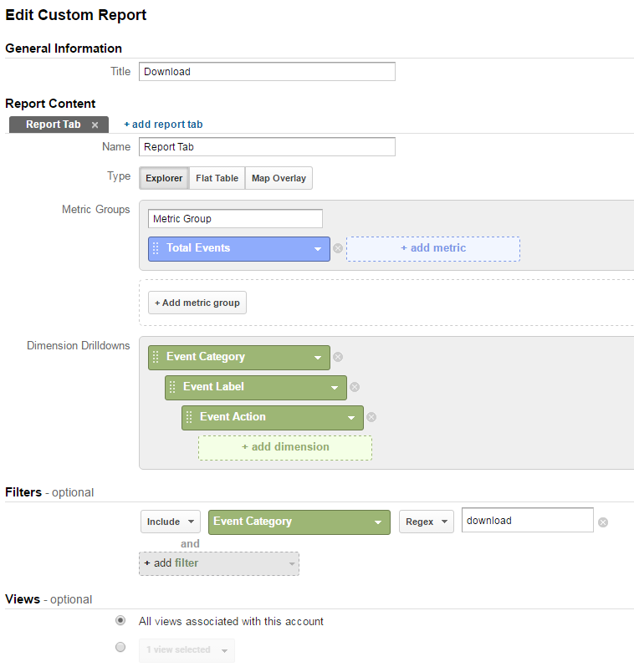Remove the Event Action dimension
Image resolution: width=634 pixels, height=672 pixels.
click(371, 417)
